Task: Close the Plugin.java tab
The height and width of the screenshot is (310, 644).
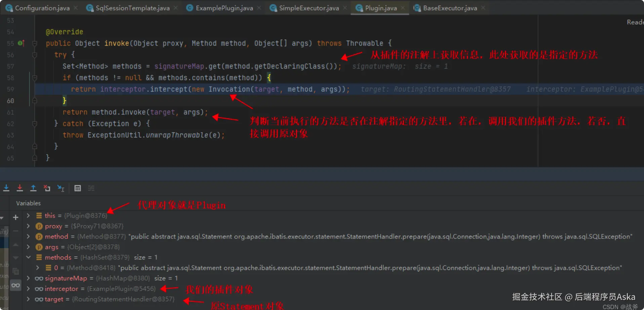Action: tap(403, 8)
